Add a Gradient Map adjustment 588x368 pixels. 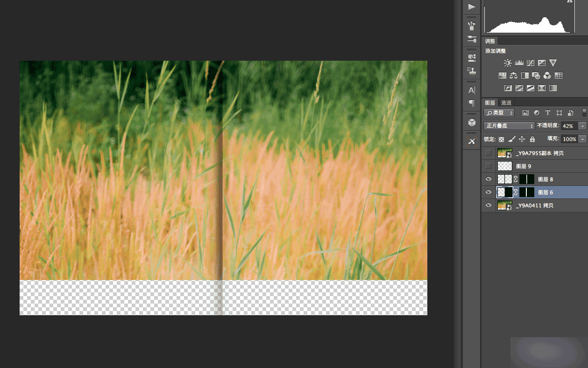(x=553, y=88)
